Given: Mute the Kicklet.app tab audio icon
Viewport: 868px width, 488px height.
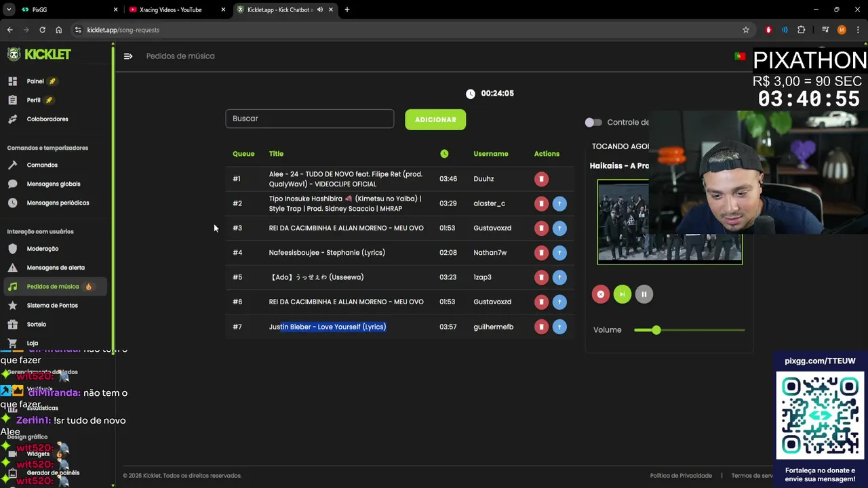Looking at the screenshot, I should [x=320, y=9].
